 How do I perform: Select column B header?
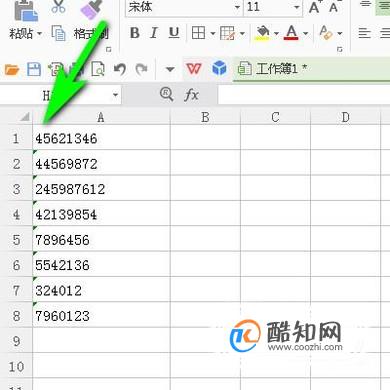click(x=205, y=117)
